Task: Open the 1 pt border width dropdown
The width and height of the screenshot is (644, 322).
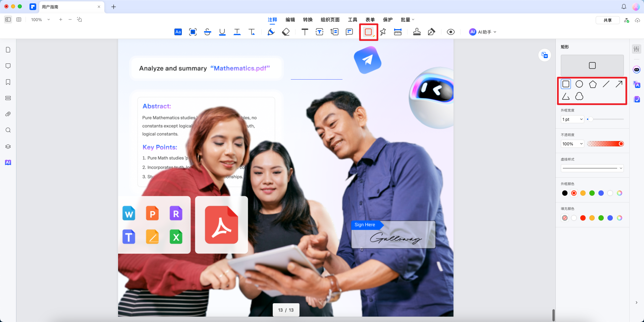Action: pos(573,119)
